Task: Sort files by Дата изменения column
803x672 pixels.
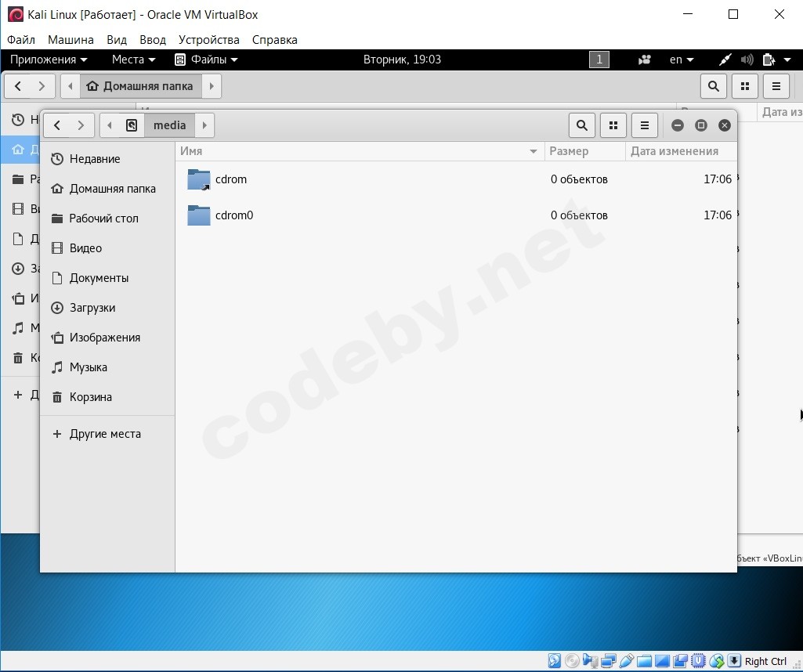Action: [674, 151]
